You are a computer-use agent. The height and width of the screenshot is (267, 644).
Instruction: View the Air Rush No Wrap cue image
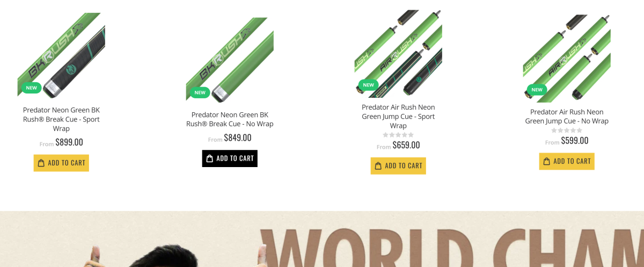[567, 57]
